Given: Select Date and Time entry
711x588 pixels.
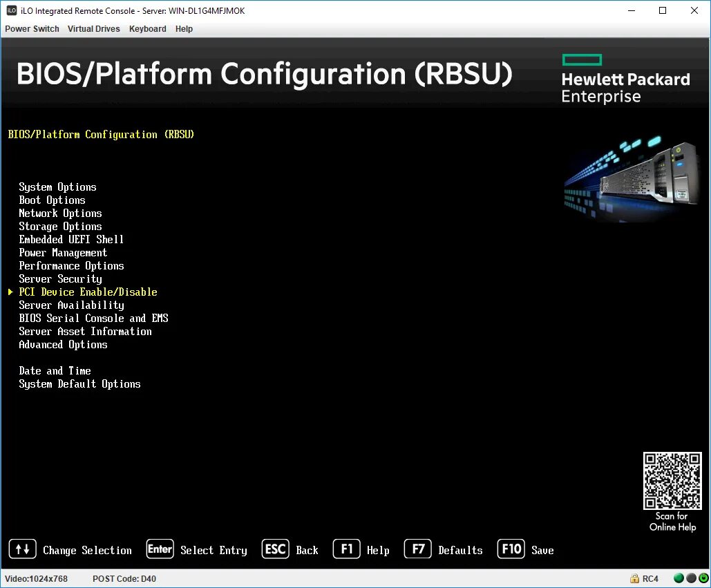Looking at the screenshot, I should pos(55,371).
